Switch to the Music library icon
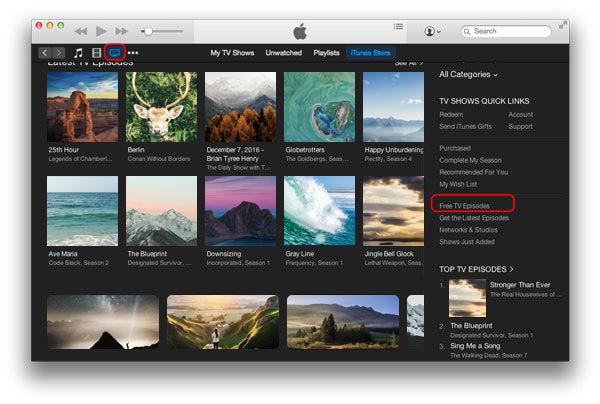Image resolution: width=600 pixels, height=404 pixels. tap(78, 53)
